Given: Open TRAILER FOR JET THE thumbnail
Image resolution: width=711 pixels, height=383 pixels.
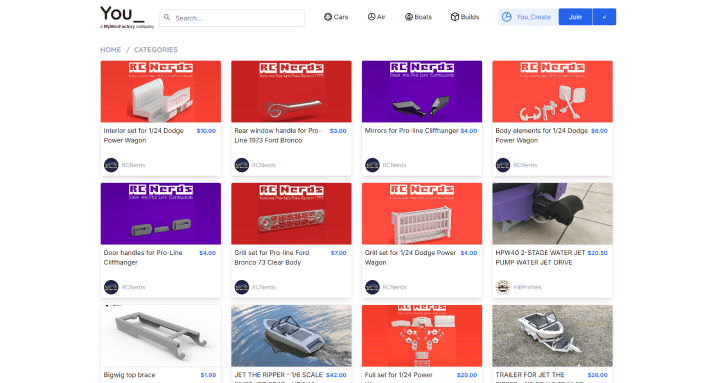Looking at the screenshot, I should [552, 335].
